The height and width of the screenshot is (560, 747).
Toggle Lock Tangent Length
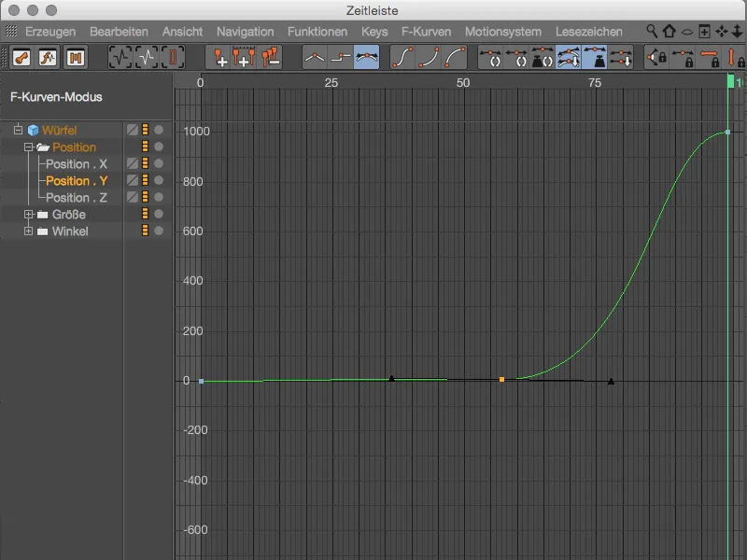point(683,58)
